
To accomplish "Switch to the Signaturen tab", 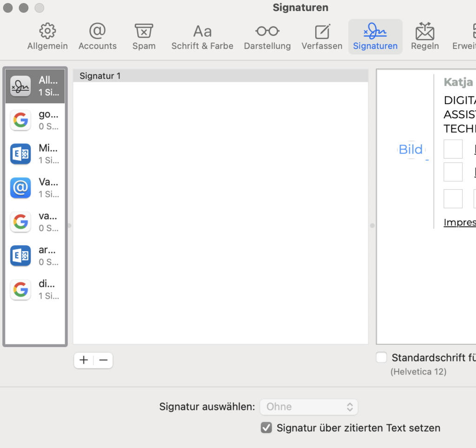I will [x=375, y=37].
